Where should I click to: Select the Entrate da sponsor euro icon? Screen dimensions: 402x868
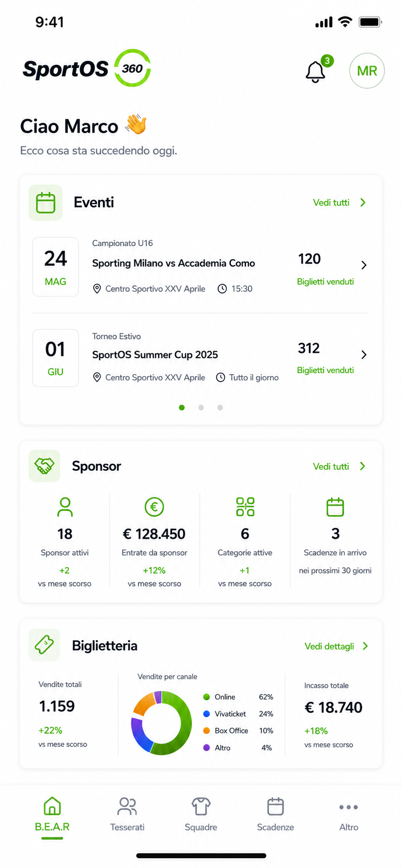pos(154,507)
